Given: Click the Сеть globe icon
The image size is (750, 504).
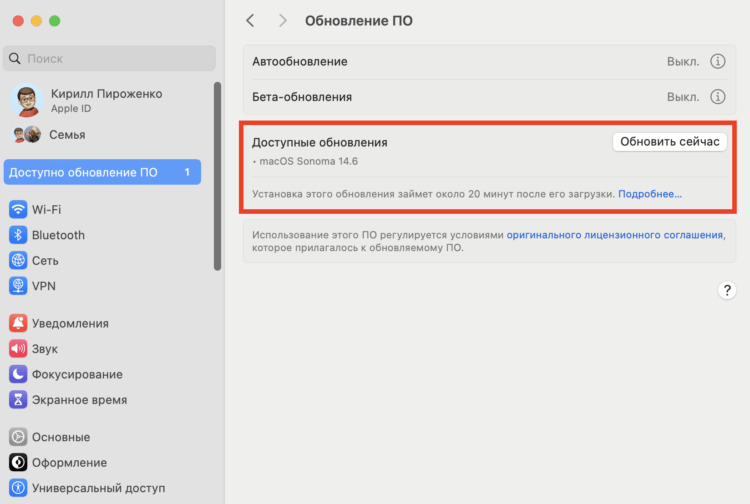Looking at the screenshot, I should coord(18,261).
